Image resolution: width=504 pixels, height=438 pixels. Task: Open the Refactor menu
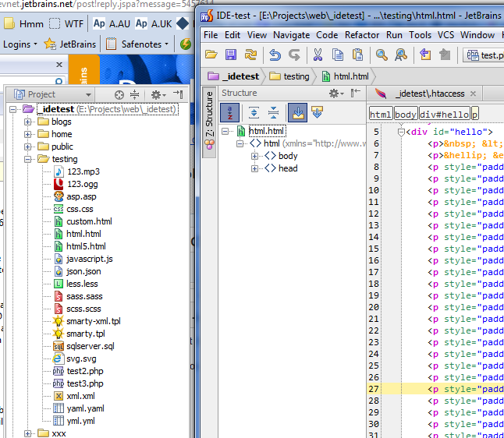pyautogui.click(x=362, y=34)
